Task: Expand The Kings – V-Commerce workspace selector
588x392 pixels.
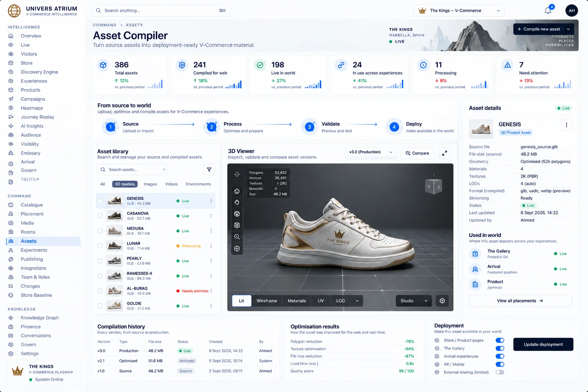Action: (x=459, y=11)
